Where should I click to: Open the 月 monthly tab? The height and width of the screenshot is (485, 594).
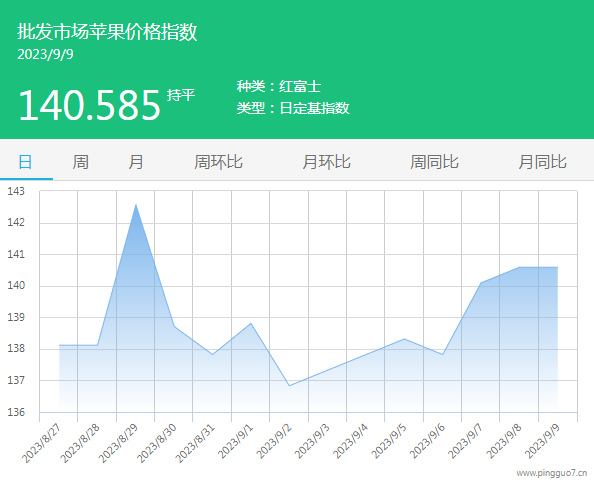click(x=136, y=162)
